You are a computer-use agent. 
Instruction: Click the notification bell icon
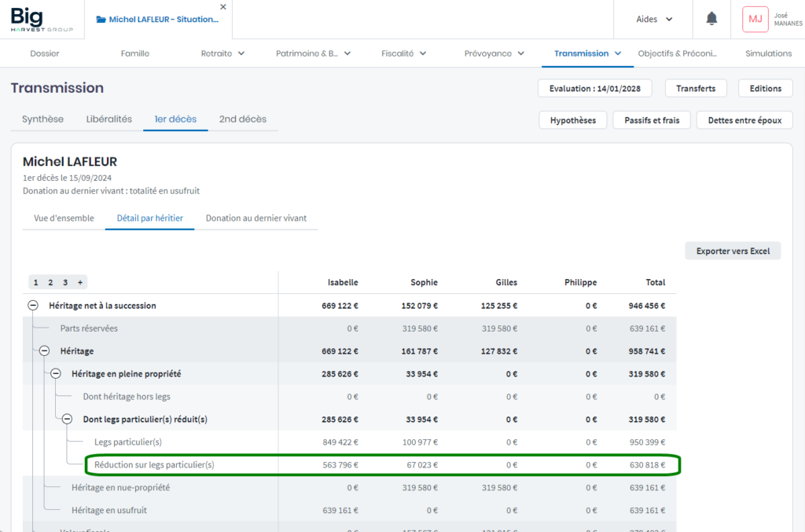pos(711,19)
